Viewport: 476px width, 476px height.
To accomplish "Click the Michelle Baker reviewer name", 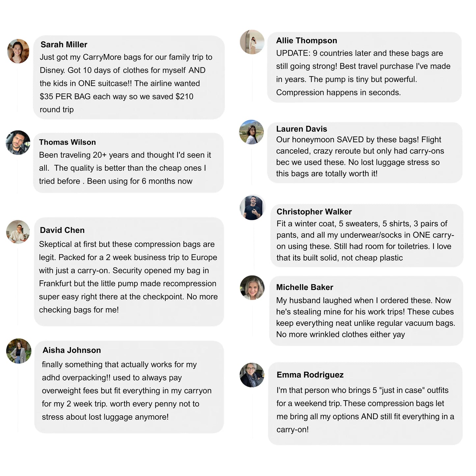I will [x=305, y=287].
